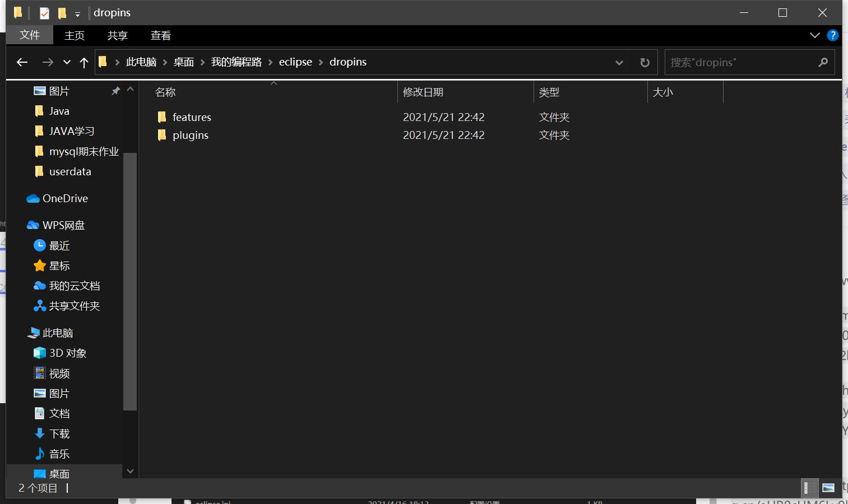
Task: Switch to large icons view layout
Action: [828, 488]
